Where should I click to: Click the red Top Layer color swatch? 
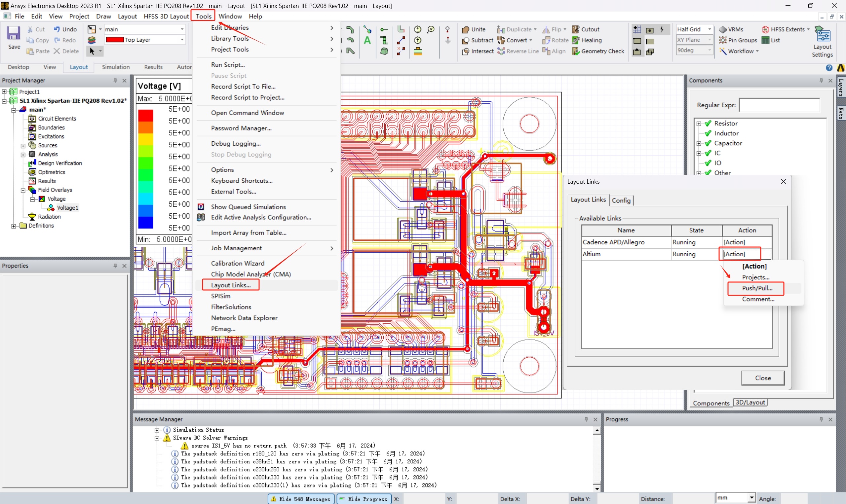pyautogui.click(x=115, y=40)
